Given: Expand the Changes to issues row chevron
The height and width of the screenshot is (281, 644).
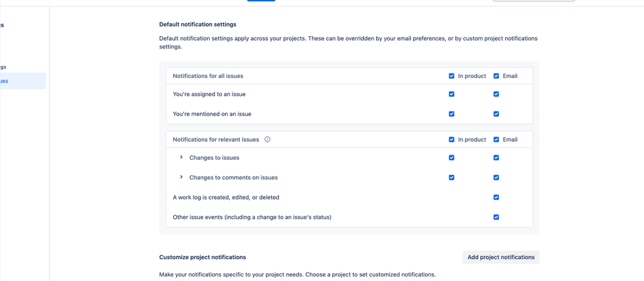Looking at the screenshot, I should (x=181, y=157).
